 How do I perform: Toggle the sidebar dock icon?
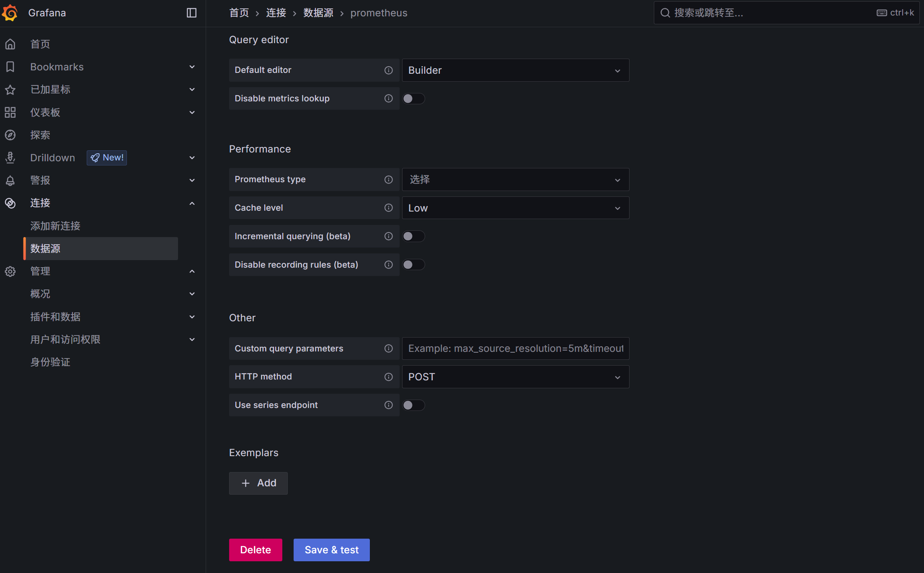coord(191,13)
